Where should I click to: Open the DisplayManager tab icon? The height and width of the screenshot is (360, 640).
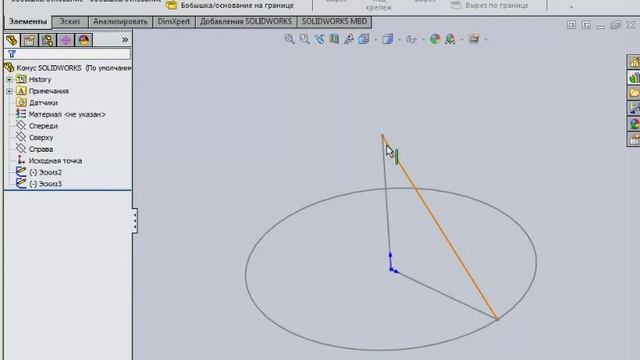pos(84,40)
